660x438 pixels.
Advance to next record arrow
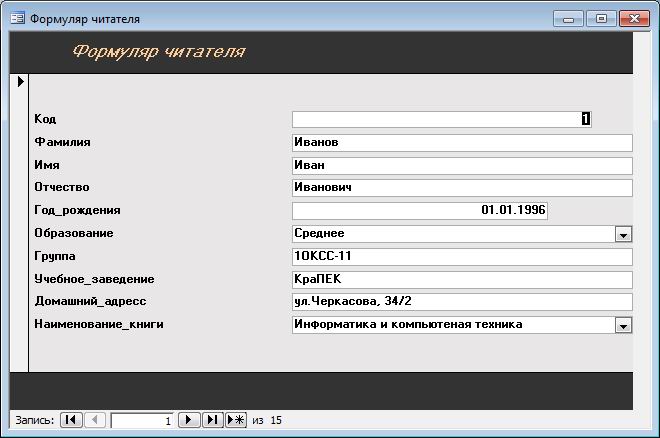tap(189, 419)
